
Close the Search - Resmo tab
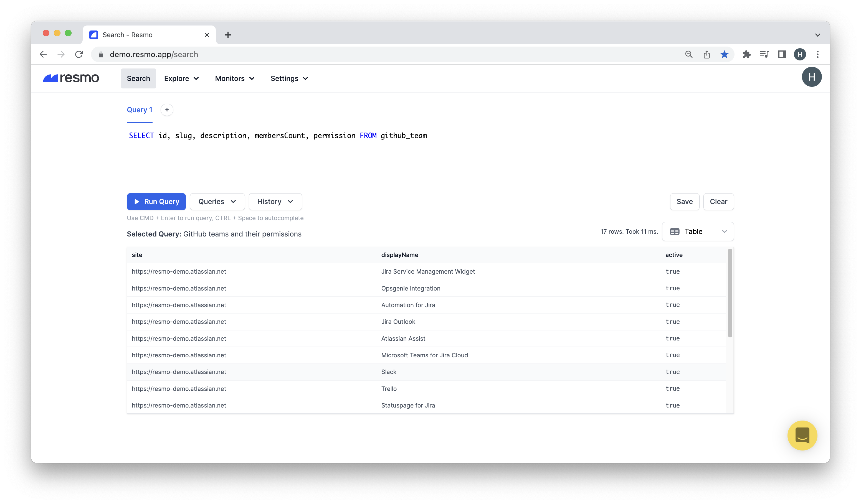207,35
